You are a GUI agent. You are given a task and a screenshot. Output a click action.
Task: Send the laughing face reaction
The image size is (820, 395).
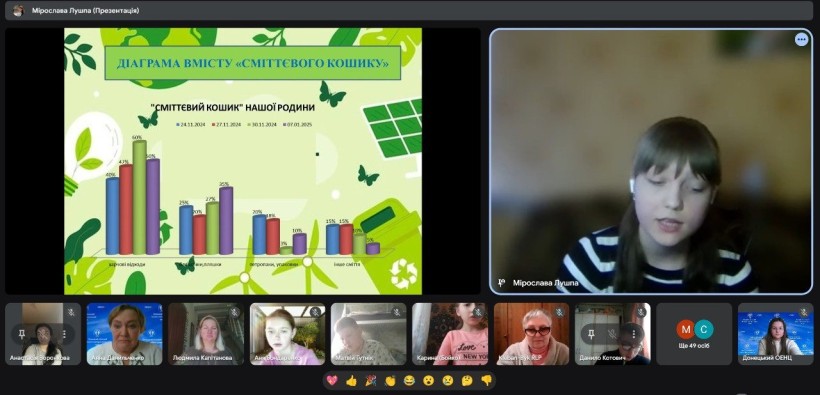[409, 380]
